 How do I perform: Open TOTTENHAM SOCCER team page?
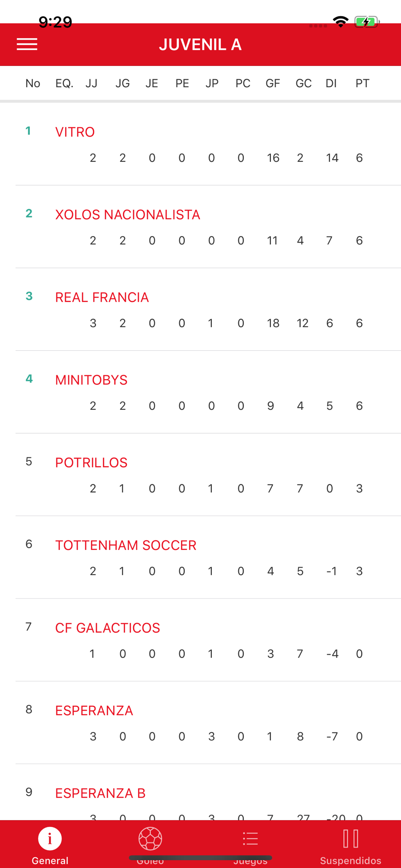pyautogui.click(x=126, y=546)
